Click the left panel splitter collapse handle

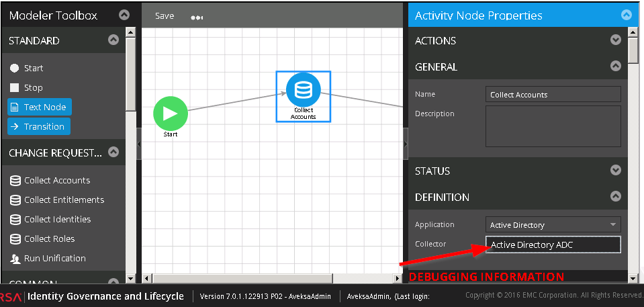coord(139,144)
